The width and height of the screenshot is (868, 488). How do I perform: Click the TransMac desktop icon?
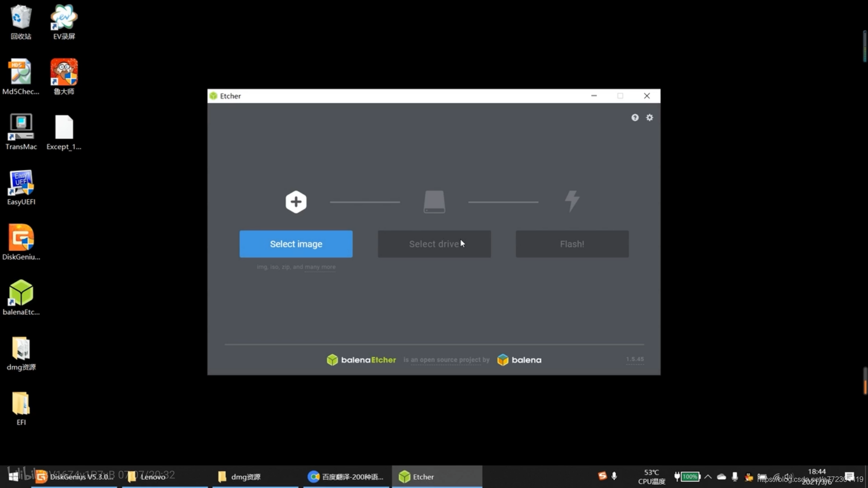coord(21,132)
